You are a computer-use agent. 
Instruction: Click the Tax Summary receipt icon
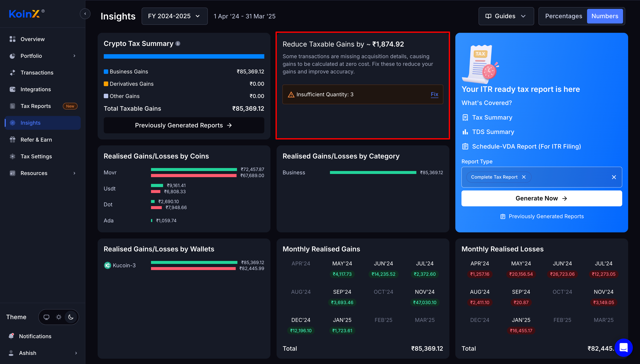(465, 117)
